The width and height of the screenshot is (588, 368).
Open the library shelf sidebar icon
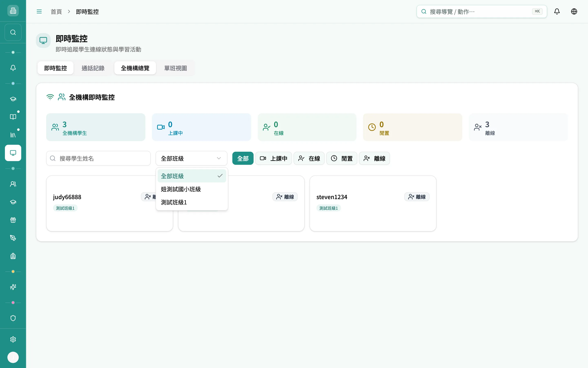[13, 135]
